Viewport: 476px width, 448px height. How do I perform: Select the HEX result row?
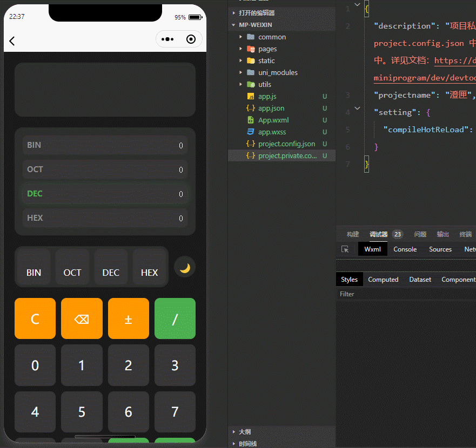105,218
